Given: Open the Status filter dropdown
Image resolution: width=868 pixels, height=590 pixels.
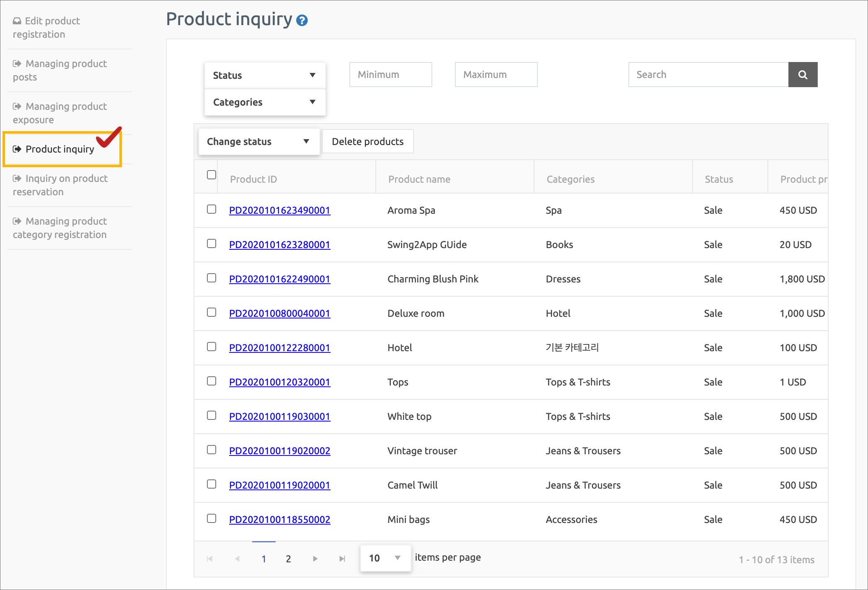Looking at the screenshot, I should coord(265,75).
